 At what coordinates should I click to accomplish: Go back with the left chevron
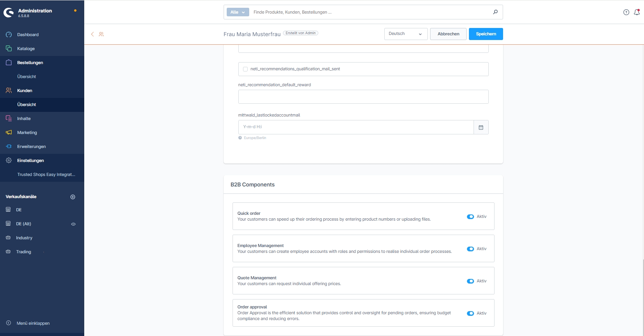click(x=92, y=34)
